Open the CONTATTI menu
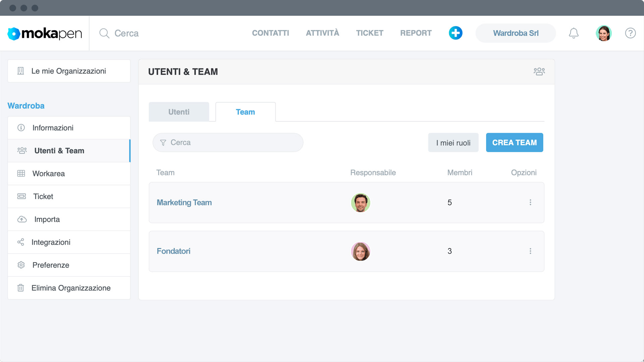 pyautogui.click(x=270, y=33)
